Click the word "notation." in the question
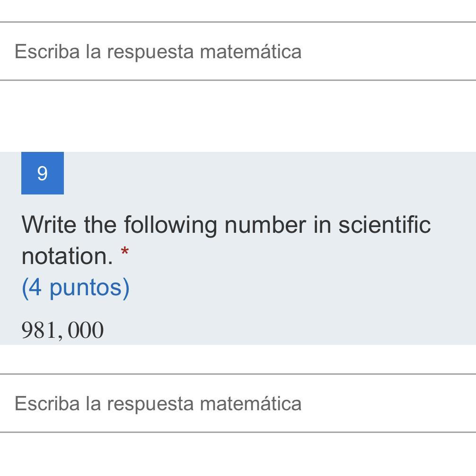476x476 pixels. click(67, 256)
